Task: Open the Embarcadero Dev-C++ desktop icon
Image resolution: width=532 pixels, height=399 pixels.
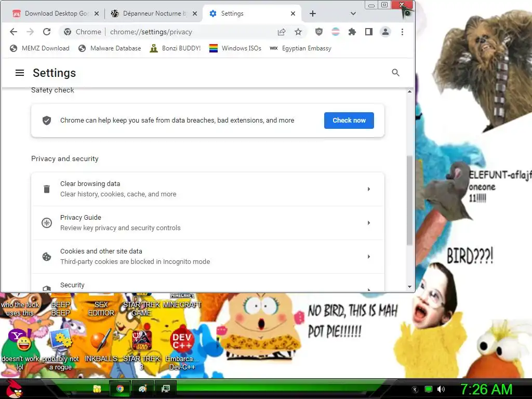Action: pyautogui.click(x=182, y=350)
